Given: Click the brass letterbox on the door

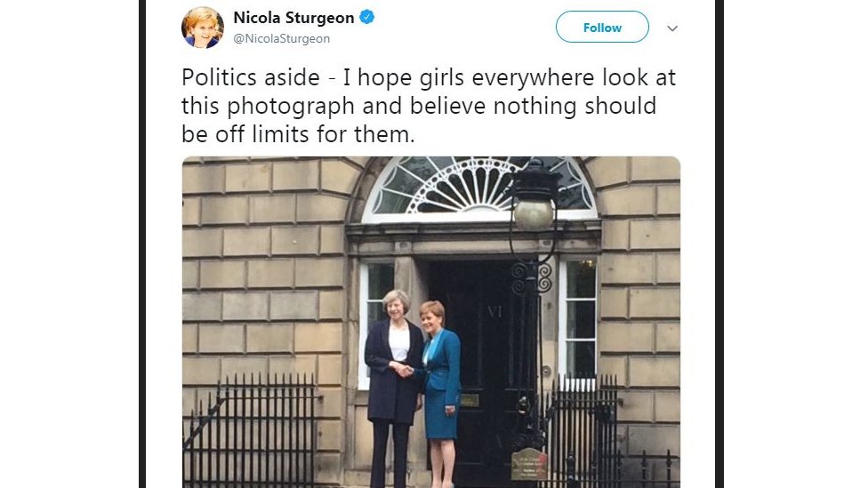Looking at the screenshot, I should 470,401.
